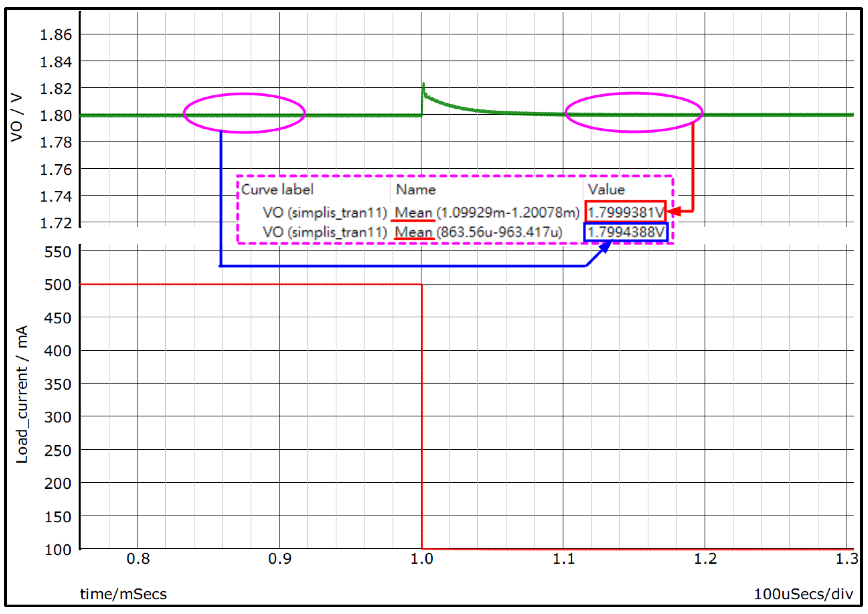This screenshot has height=614, width=868.
Task: Click the Curve label column header
Action: click(277, 189)
